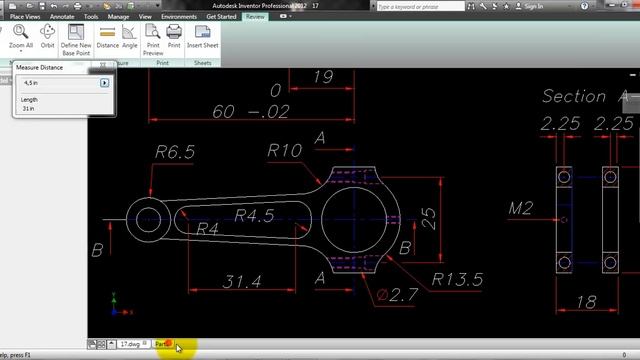This screenshot has height=360, width=640.
Task: Click arrow button in Measure Distance dialog
Action: click(x=104, y=83)
